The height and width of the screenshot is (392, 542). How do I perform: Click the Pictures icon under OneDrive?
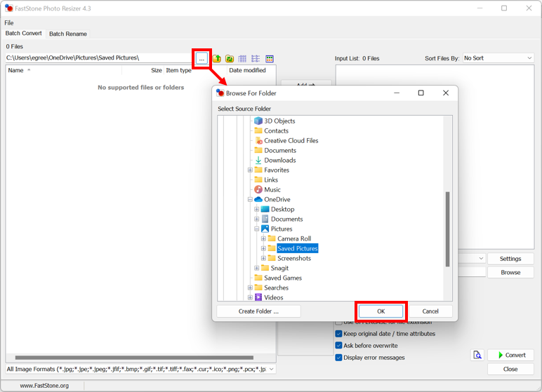coord(265,229)
